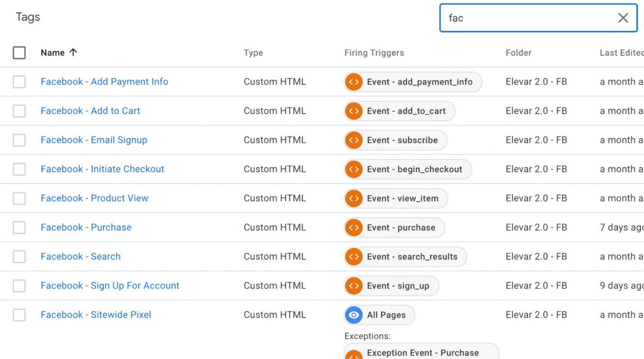Sort by the Type column header
This screenshot has height=359, width=644.
coord(253,53)
